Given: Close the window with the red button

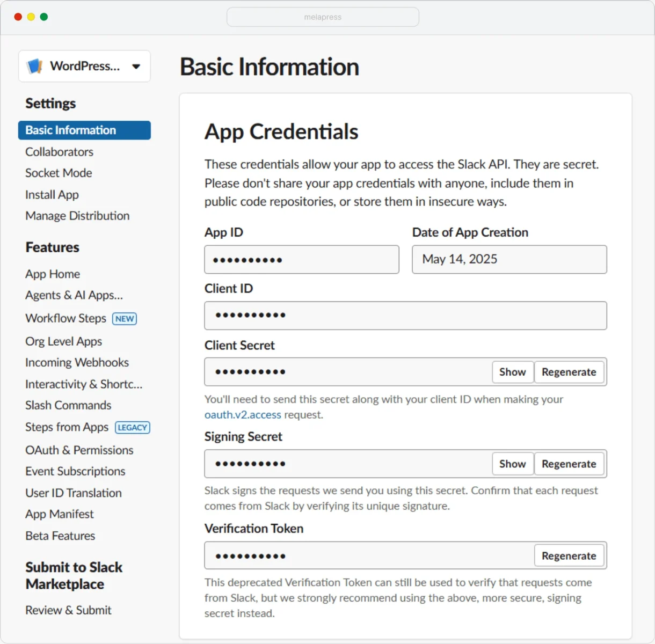Looking at the screenshot, I should 18,17.
